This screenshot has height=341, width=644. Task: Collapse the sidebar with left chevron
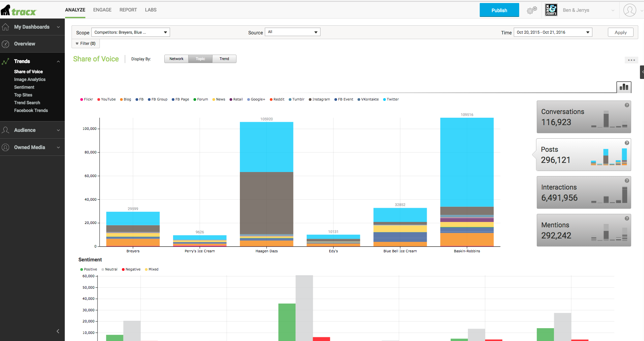coord(58,331)
